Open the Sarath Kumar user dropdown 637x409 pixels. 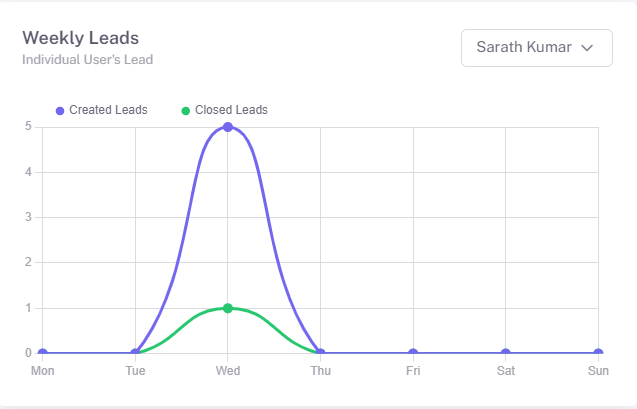click(536, 47)
